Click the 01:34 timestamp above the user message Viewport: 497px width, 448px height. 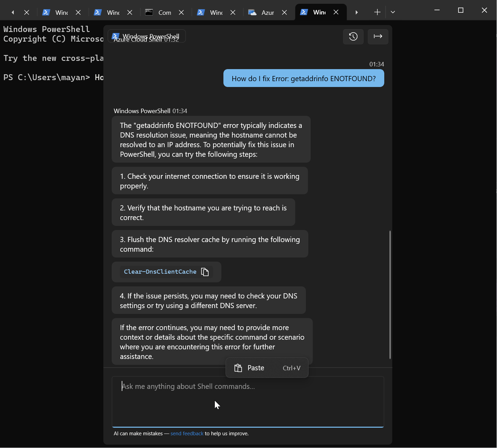coord(377,64)
